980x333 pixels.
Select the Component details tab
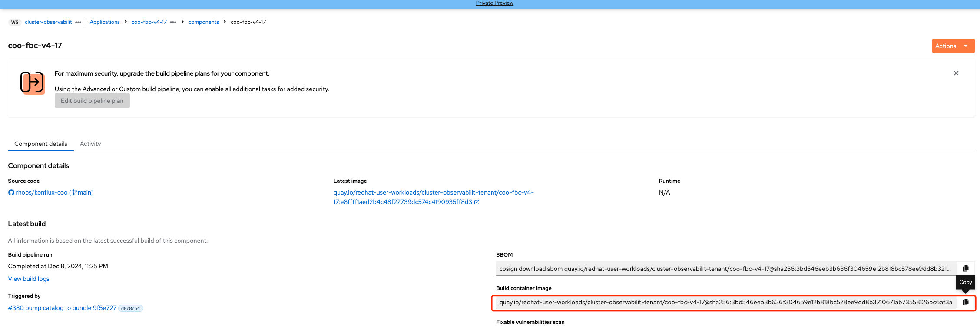(41, 144)
